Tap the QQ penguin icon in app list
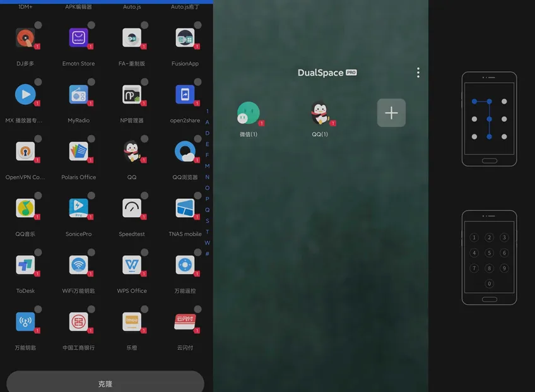This screenshot has height=392, width=535. pos(132,151)
